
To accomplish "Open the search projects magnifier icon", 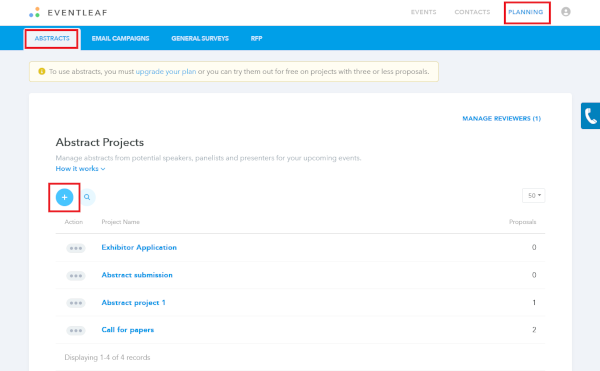I will tap(87, 197).
